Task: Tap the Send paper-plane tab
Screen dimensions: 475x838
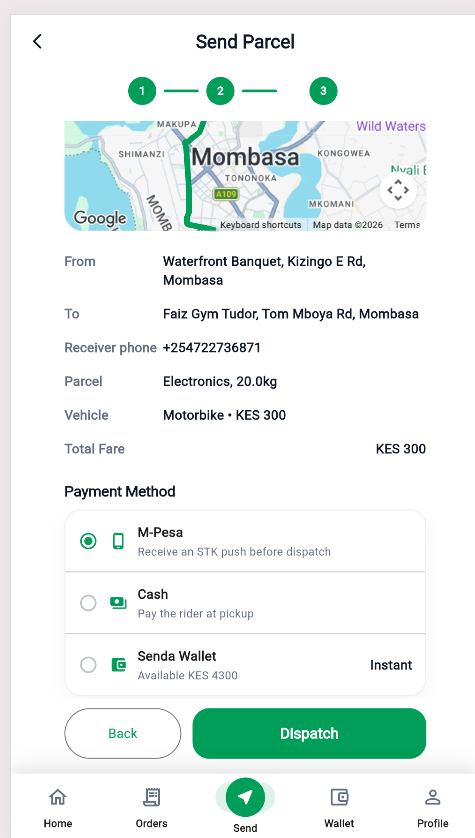Action: tap(245, 797)
